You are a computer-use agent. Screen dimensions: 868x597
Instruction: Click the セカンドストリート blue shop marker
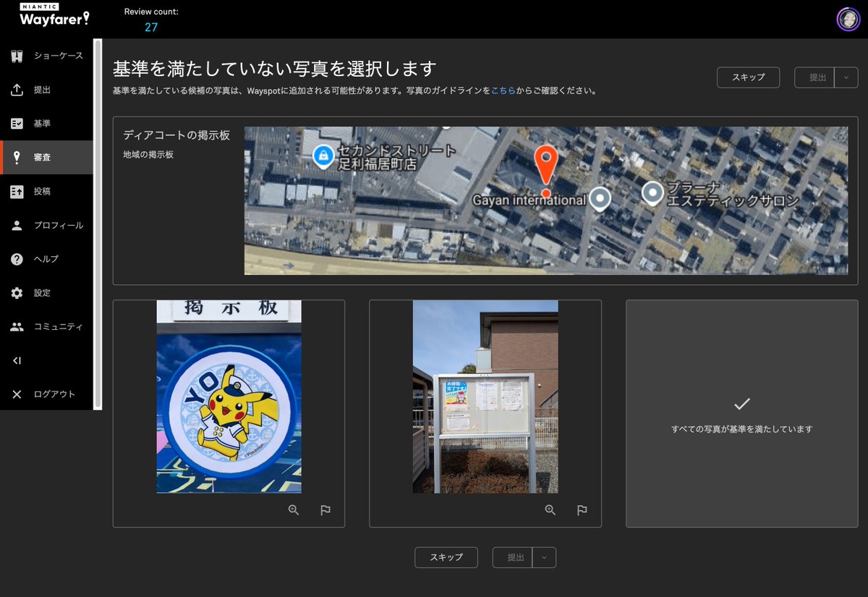(323, 155)
